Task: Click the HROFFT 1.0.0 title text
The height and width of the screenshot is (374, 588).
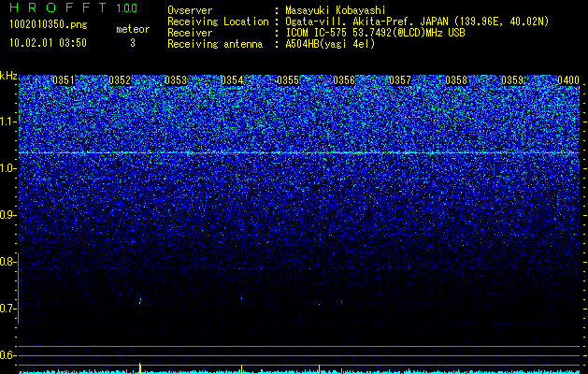Action: pyautogui.click(x=73, y=7)
